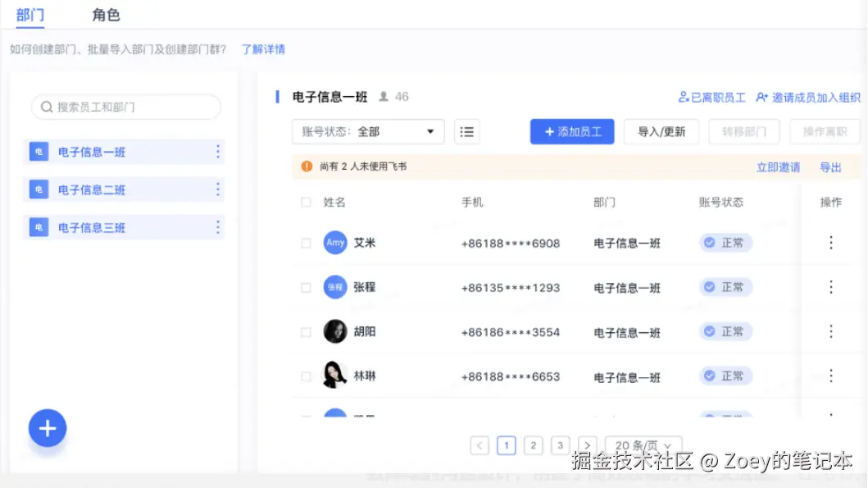Check the checkbox for 胡阳
This screenshot has width=868, height=488.
tap(306, 332)
